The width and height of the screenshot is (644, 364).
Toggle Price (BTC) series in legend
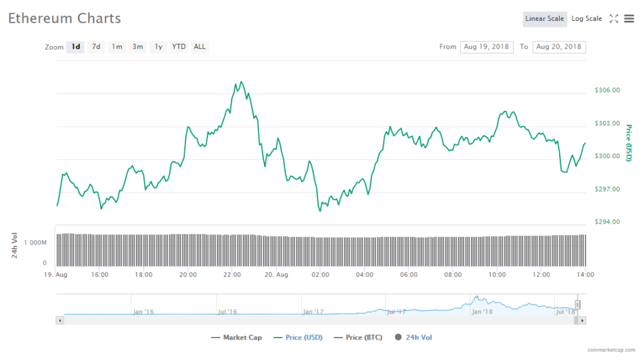click(x=357, y=338)
